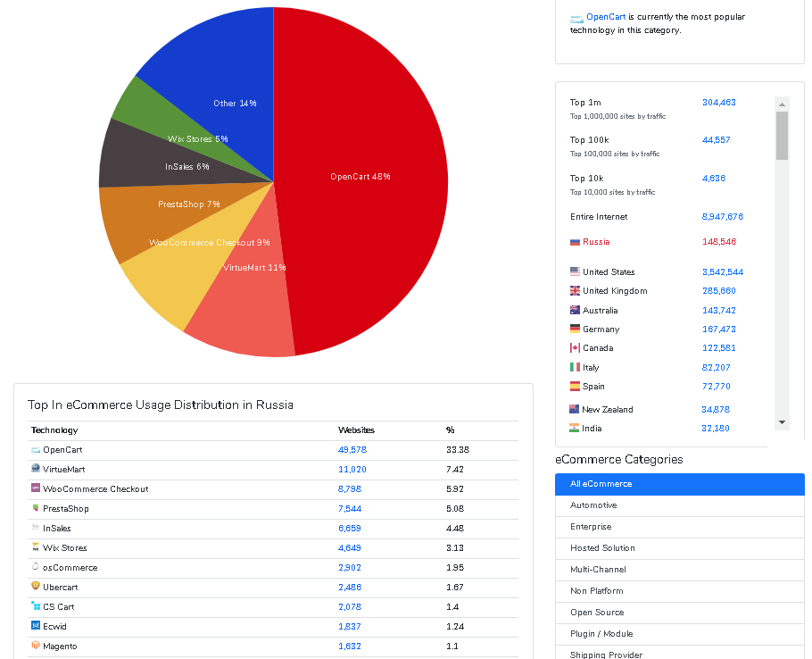
Task: Open the Top 100k count 44,557
Action: (x=717, y=140)
